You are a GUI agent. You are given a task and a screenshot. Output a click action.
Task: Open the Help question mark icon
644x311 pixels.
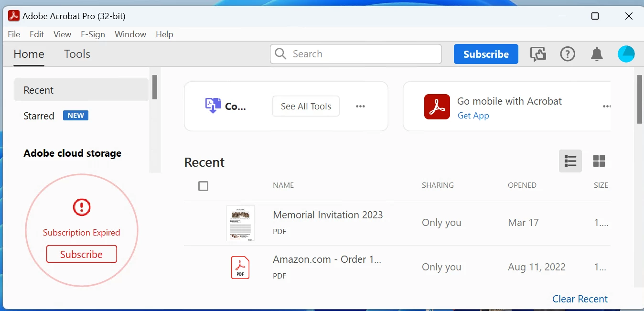[568, 54]
